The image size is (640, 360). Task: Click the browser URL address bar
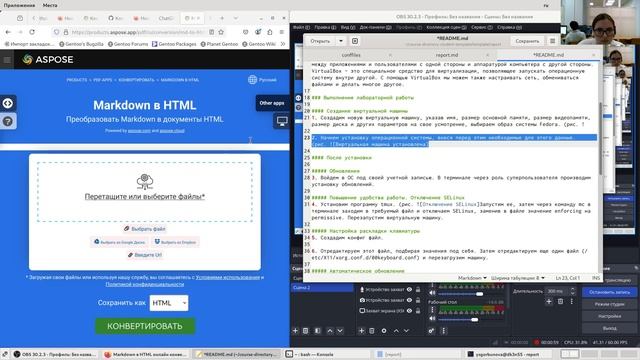(137, 32)
